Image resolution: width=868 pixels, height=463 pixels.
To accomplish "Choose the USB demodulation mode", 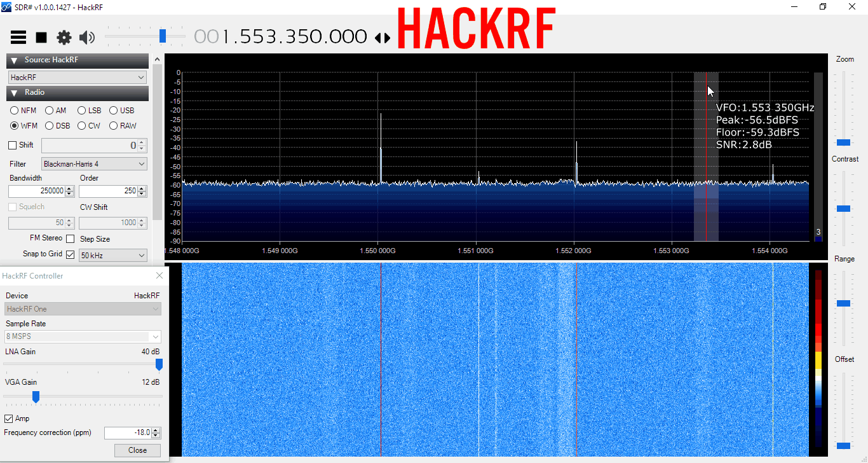I will point(114,111).
